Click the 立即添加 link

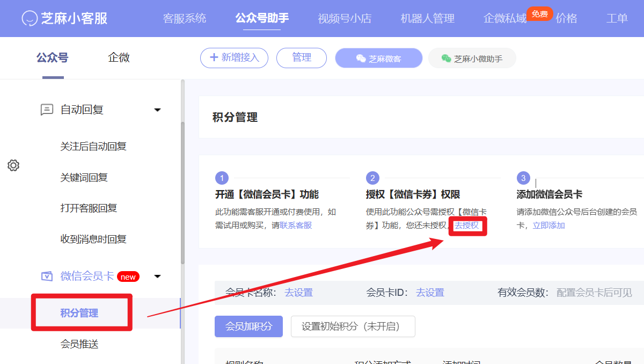[548, 225]
